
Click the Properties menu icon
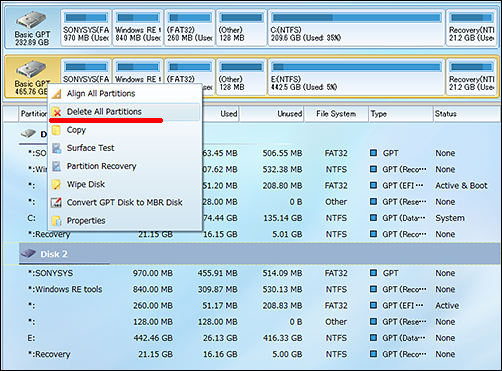click(x=57, y=221)
